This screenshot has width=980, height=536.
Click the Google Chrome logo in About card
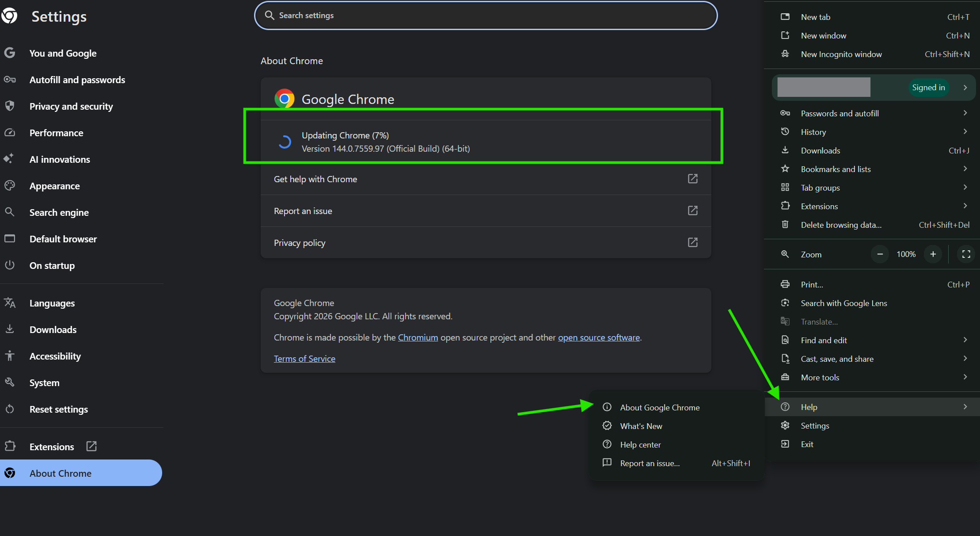tap(284, 99)
